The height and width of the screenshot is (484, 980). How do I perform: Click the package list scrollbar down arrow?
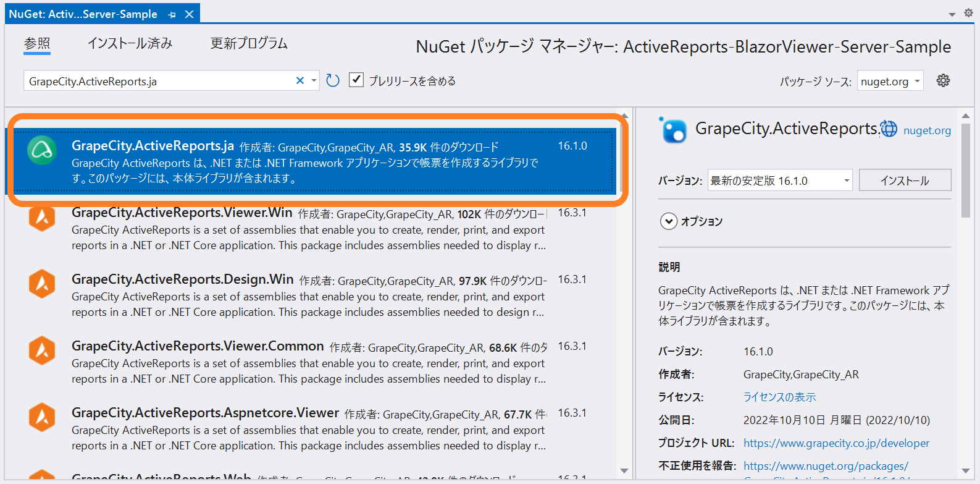point(624,471)
